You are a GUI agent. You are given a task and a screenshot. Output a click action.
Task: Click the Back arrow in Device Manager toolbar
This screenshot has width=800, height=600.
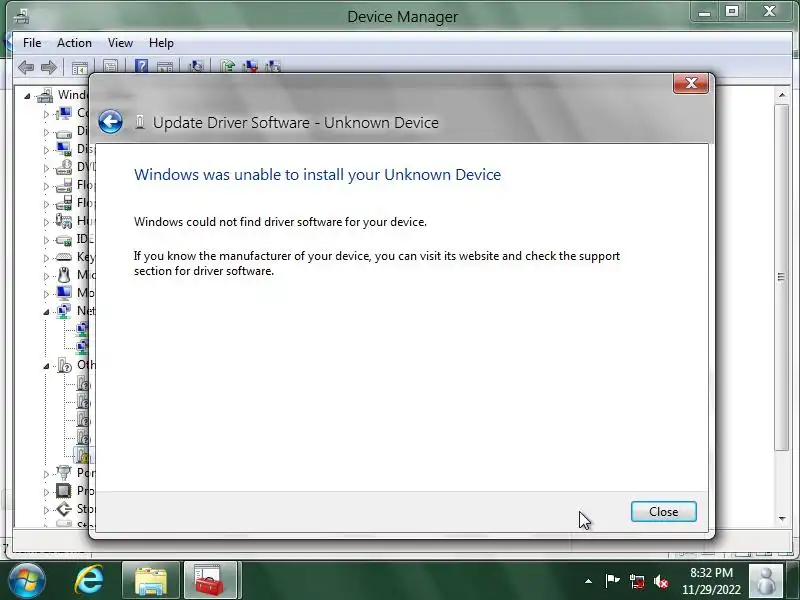[26, 67]
